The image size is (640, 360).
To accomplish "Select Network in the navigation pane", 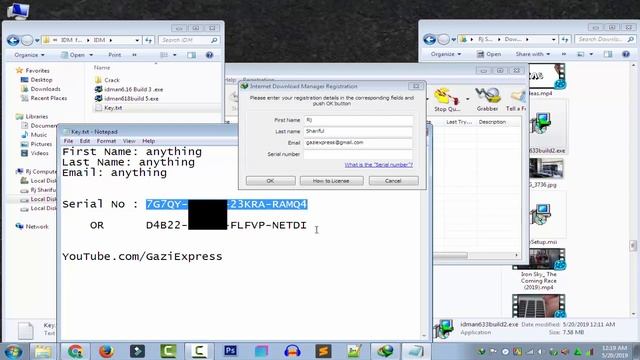I will click(32, 227).
